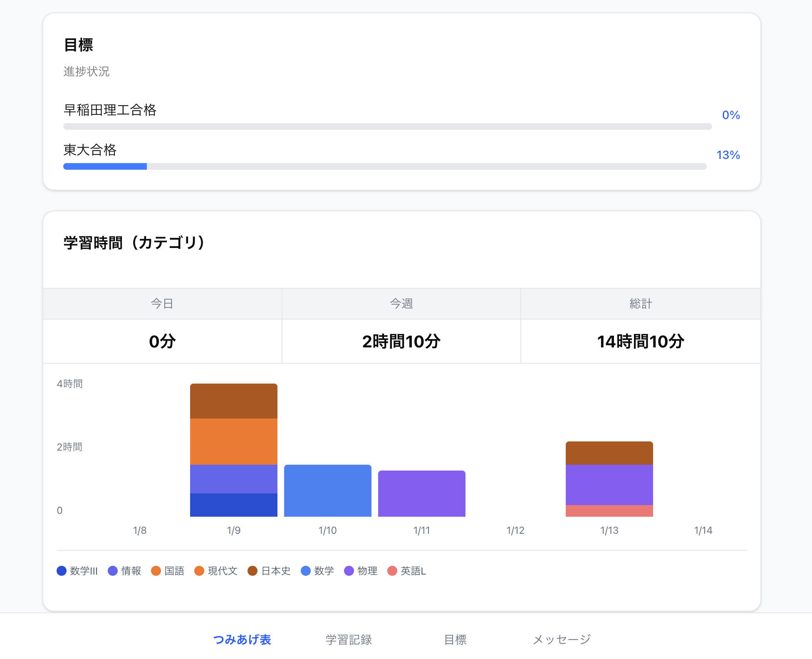Click the 情報 legend color dot

click(x=113, y=571)
